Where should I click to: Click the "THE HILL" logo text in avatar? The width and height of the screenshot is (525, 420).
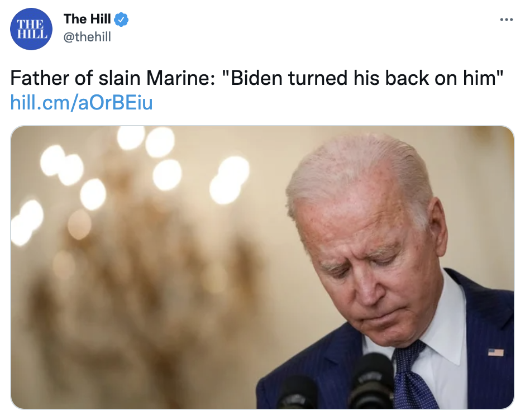click(31, 29)
